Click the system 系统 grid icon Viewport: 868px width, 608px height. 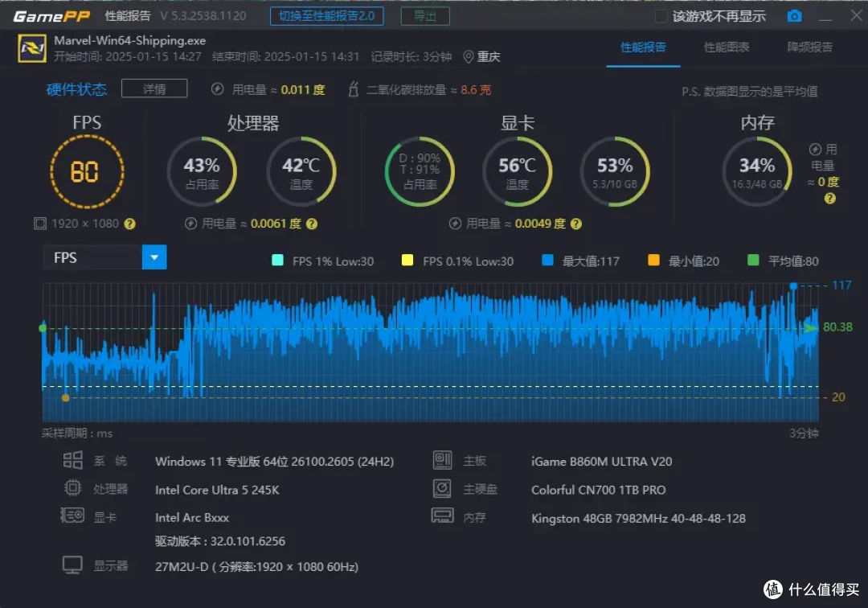(72, 460)
